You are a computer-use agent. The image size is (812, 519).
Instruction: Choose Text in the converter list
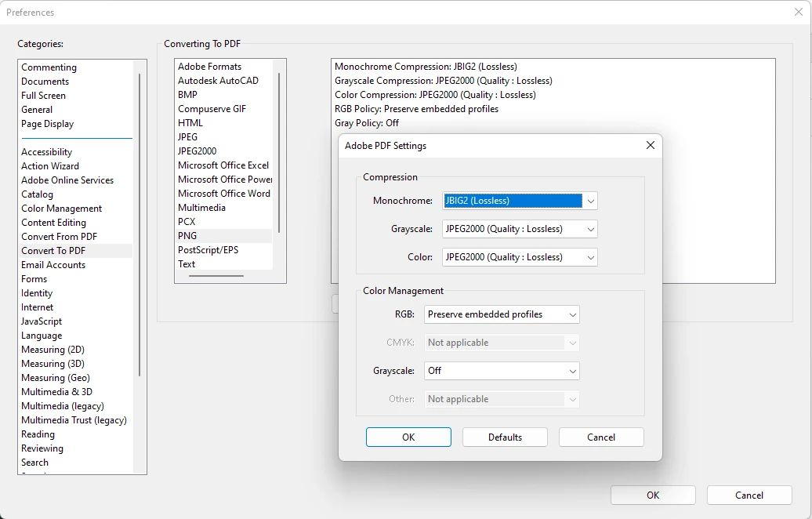pos(187,264)
